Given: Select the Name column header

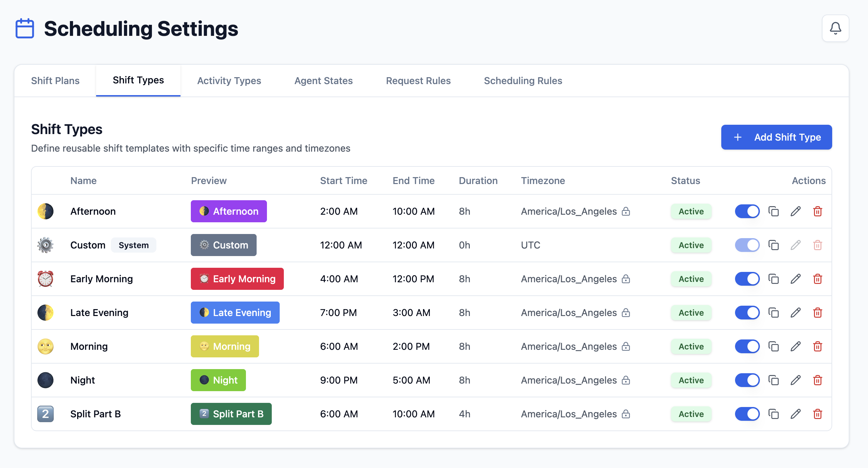Looking at the screenshot, I should click(x=83, y=181).
